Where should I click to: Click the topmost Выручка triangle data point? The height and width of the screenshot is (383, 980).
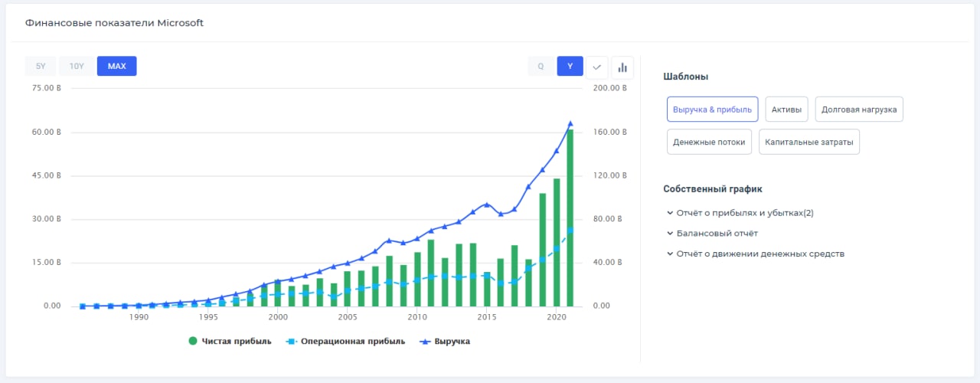click(x=570, y=123)
